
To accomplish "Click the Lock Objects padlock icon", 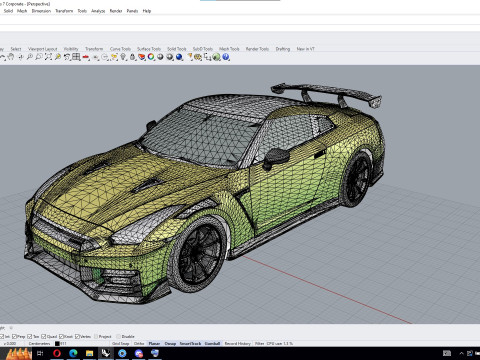I will click(132, 57).
